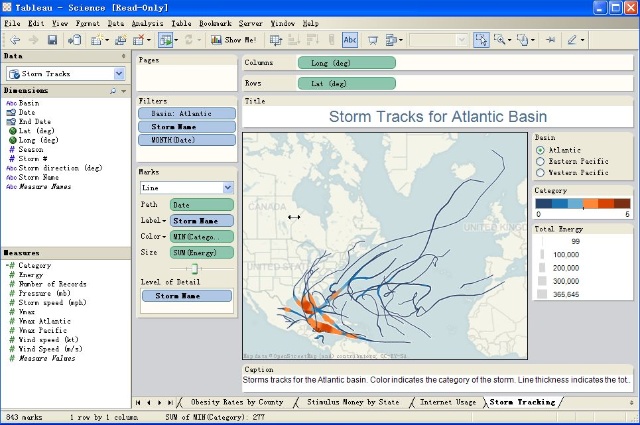640x425 pixels.
Task: Select the Western Pacific radio button
Action: (x=540, y=173)
